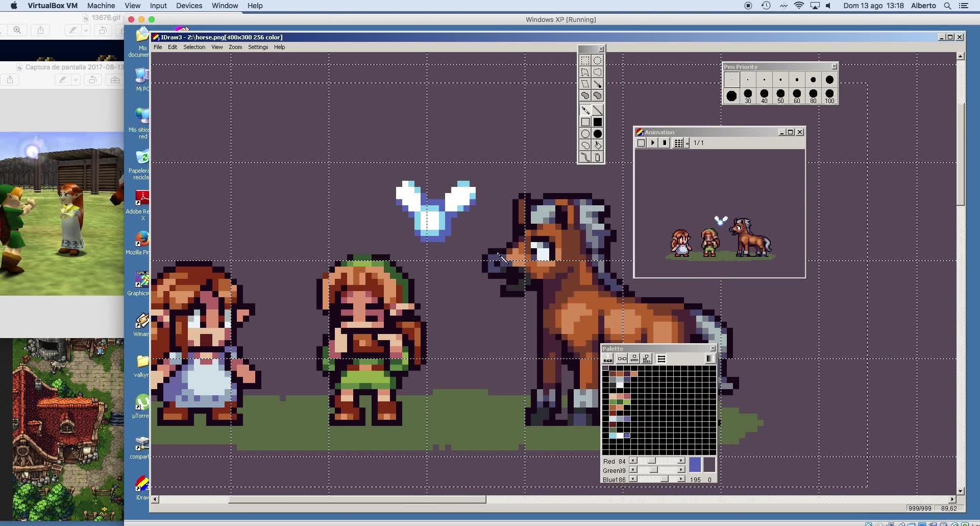The height and width of the screenshot is (526, 980).
Task: Select the size 50 pen in Pen Priority
Action: coord(780,95)
